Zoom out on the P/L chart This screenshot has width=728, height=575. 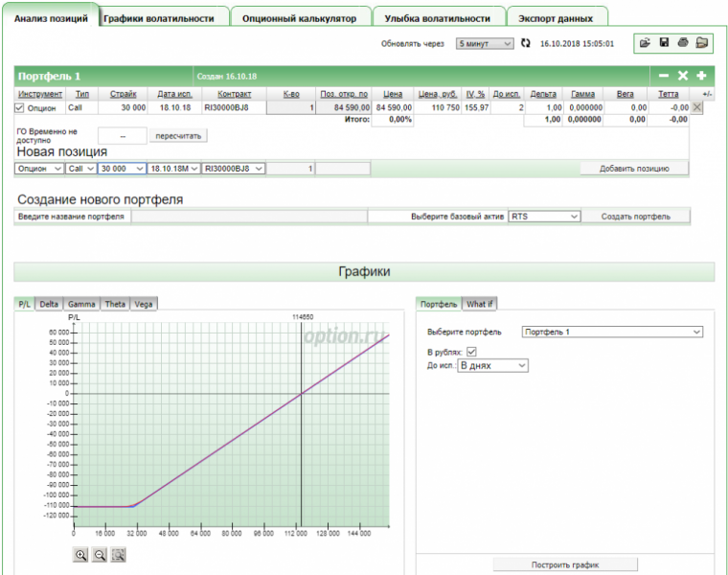point(100,555)
